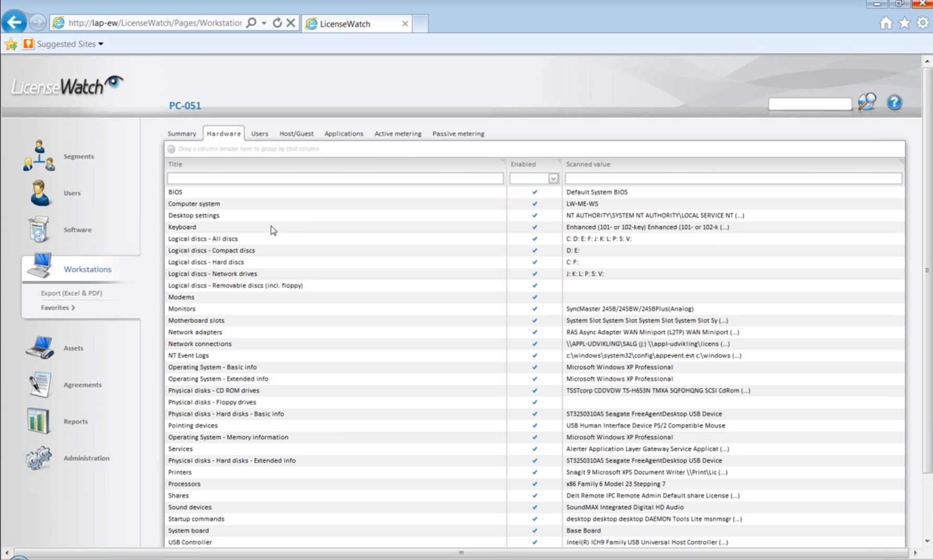Click the PC-051 workstation title

[x=185, y=106]
